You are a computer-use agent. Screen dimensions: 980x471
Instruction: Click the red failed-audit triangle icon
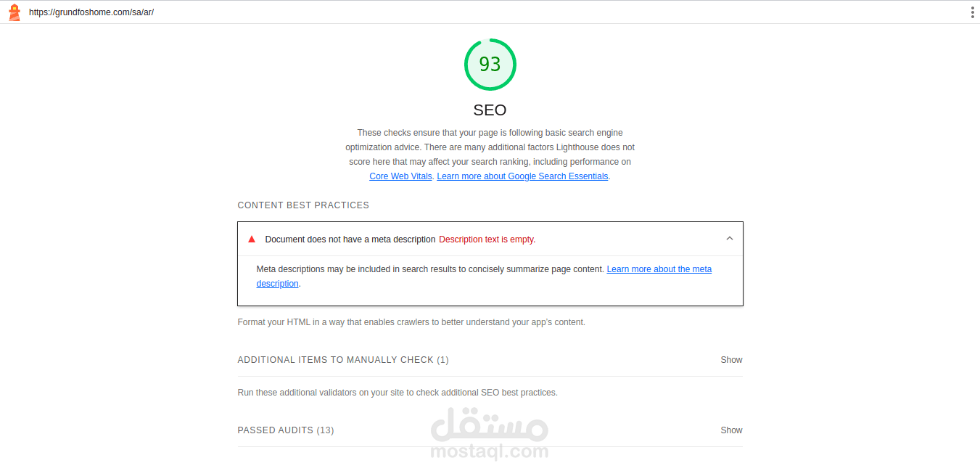pyautogui.click(x=252, y=239)
